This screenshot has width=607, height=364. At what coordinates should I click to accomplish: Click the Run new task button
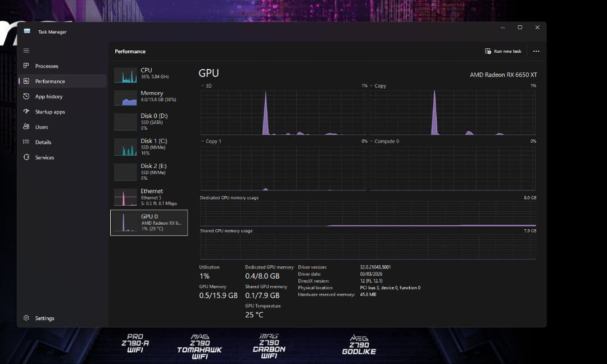[503, 51]
